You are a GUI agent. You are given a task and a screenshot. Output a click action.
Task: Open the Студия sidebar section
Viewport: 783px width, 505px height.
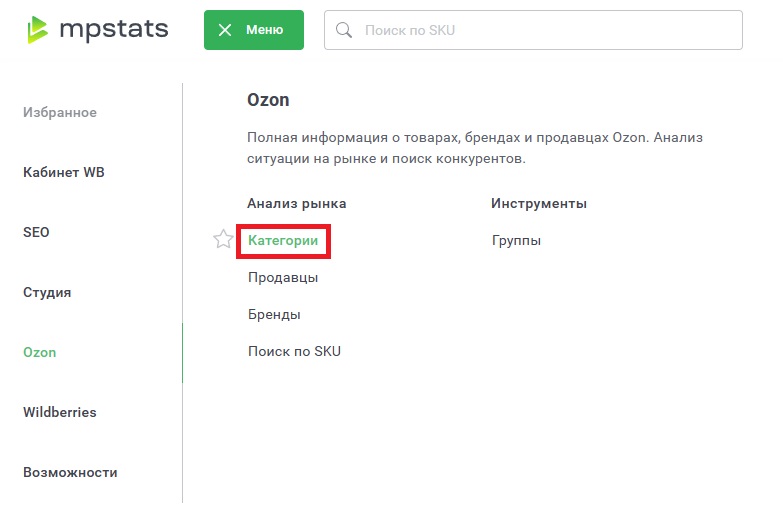(47, 293)
